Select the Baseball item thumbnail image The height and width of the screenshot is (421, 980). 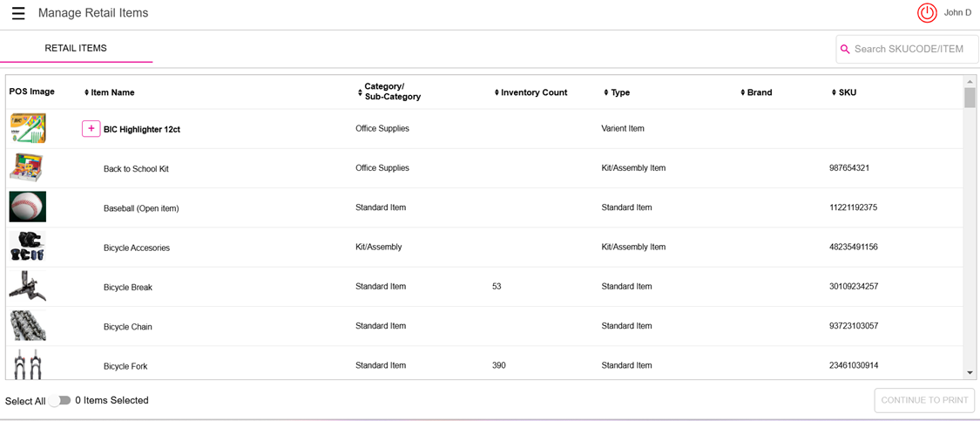(x=28, y=207)
